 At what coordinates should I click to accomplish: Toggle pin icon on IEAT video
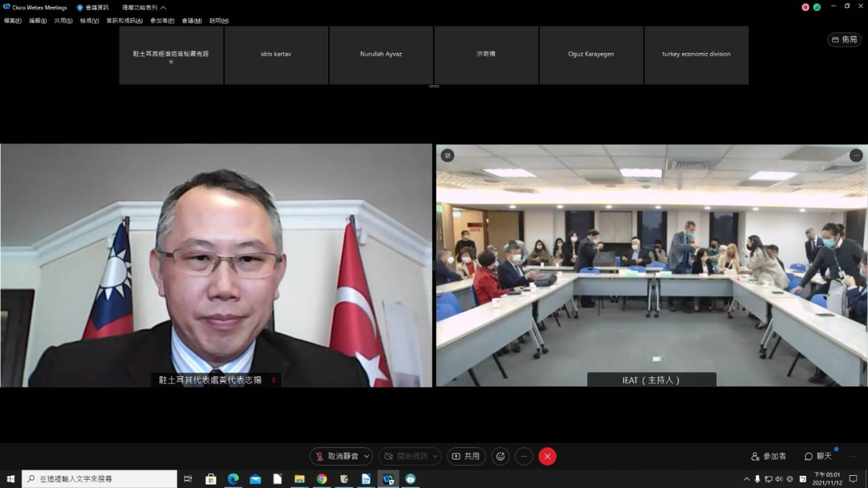447,155
